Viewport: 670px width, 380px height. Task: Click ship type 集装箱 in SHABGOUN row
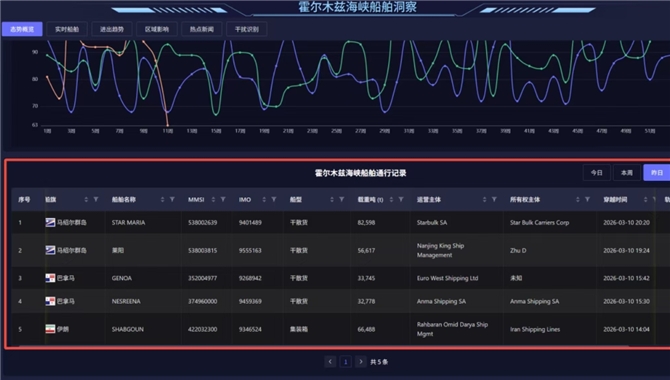click(x=299, y=329)
